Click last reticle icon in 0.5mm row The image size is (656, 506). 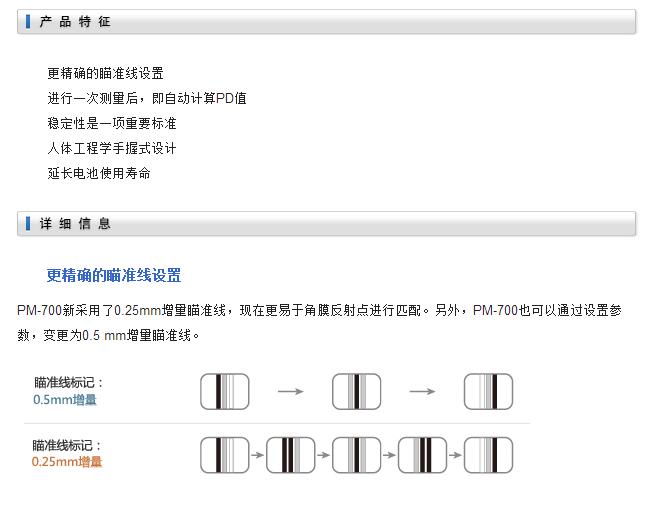(489, 391)
